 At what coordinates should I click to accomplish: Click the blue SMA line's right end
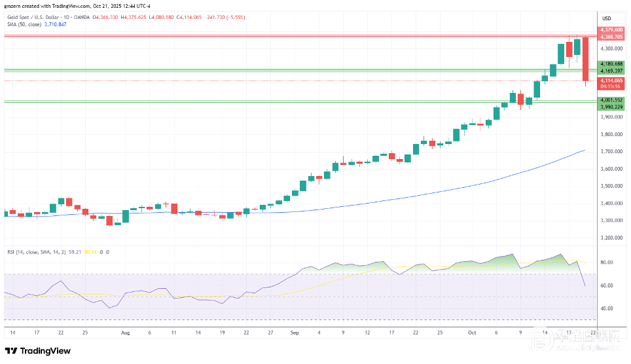[584, 151]
